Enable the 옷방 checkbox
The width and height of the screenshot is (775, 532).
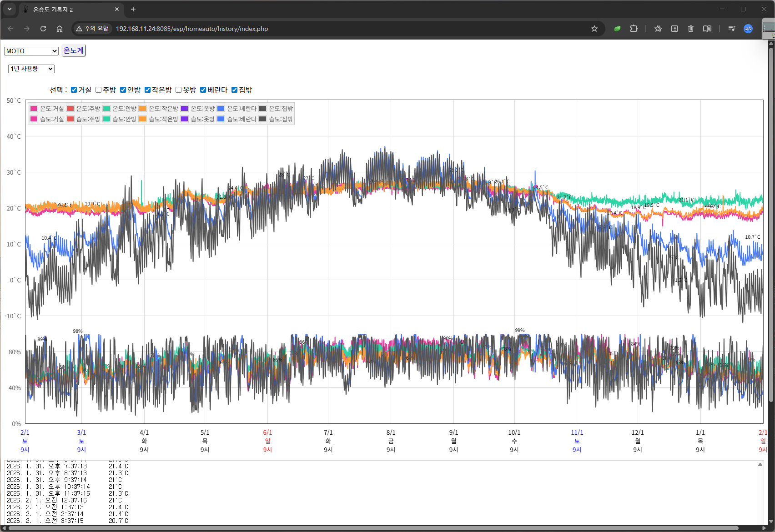pos(179,90)
